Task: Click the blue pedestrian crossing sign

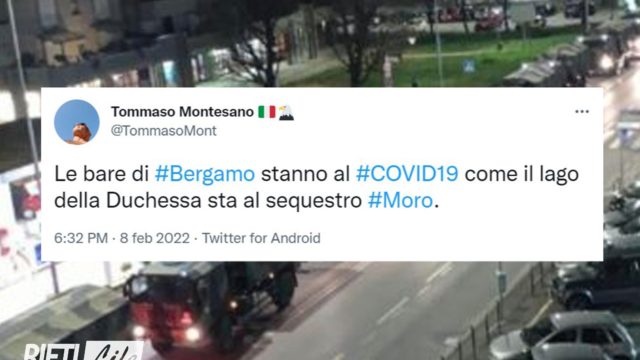Action: [469, 67]
